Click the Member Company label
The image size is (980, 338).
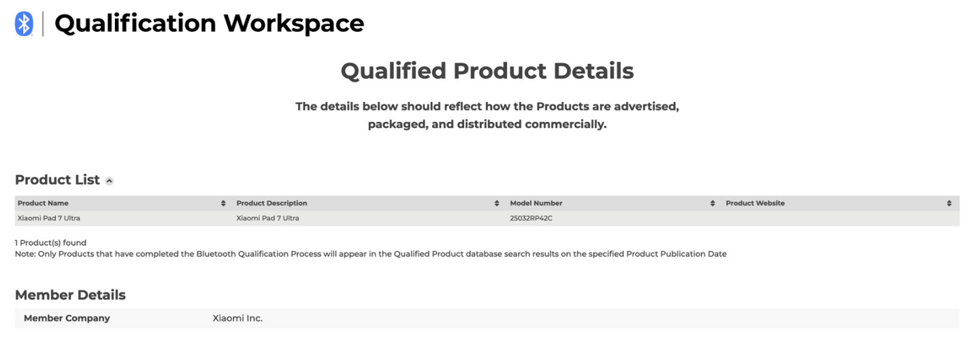[67, 318]
